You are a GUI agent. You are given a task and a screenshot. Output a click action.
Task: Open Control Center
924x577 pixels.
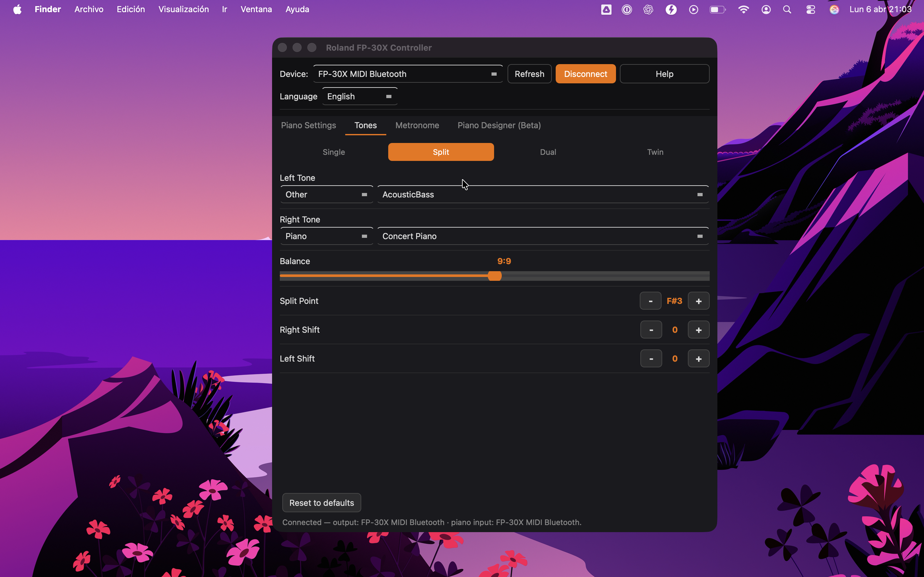(x=811, y=9)
